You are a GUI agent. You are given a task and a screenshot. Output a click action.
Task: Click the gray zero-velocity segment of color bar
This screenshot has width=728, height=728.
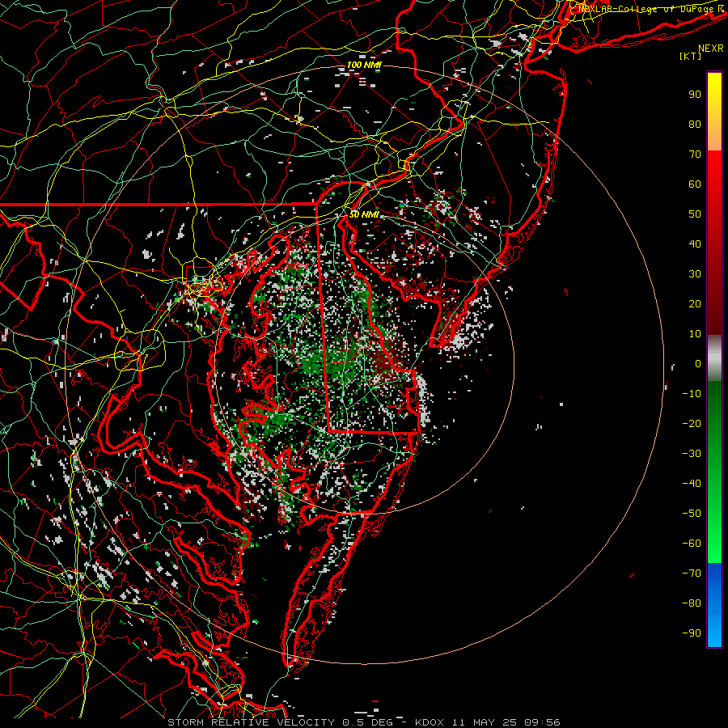click(714, 358)
